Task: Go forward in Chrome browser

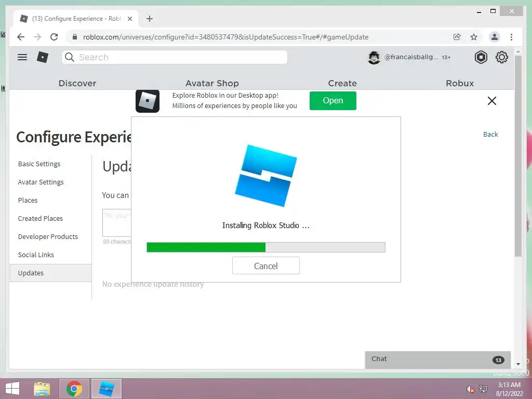Action: click(x=37, y=37)
